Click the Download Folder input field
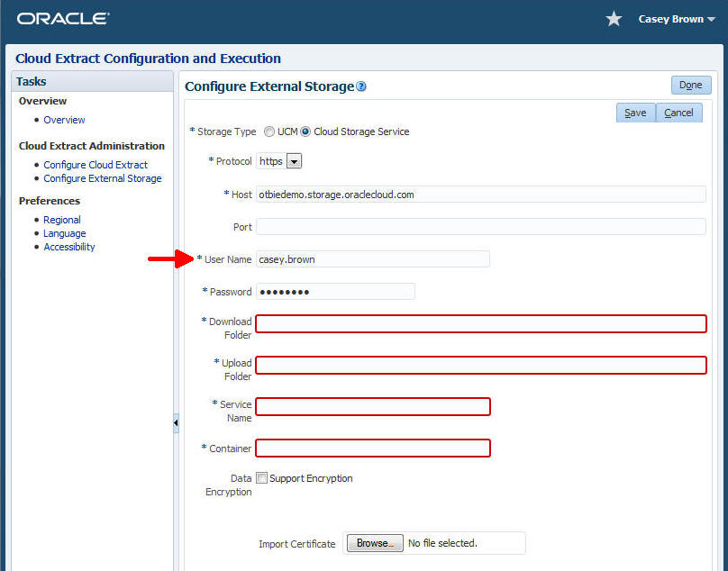The width and height of the screenshot is (728, 571). 480,323
